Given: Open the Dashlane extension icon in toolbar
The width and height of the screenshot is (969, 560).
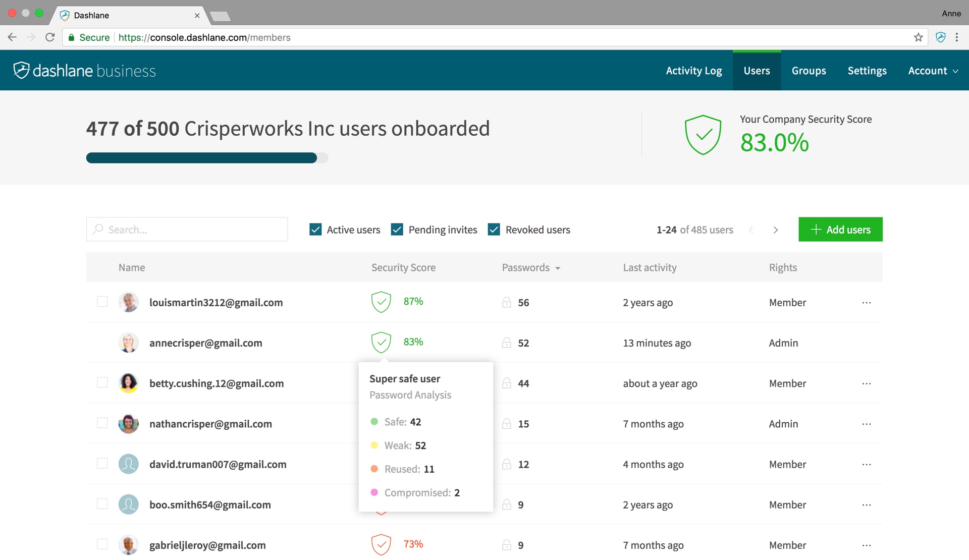Looking at the screenshot, I should (941, 37).
